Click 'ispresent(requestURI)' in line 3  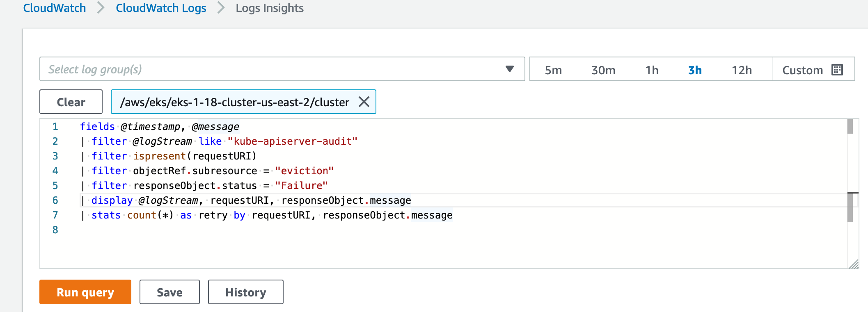[x=195, y=156]
